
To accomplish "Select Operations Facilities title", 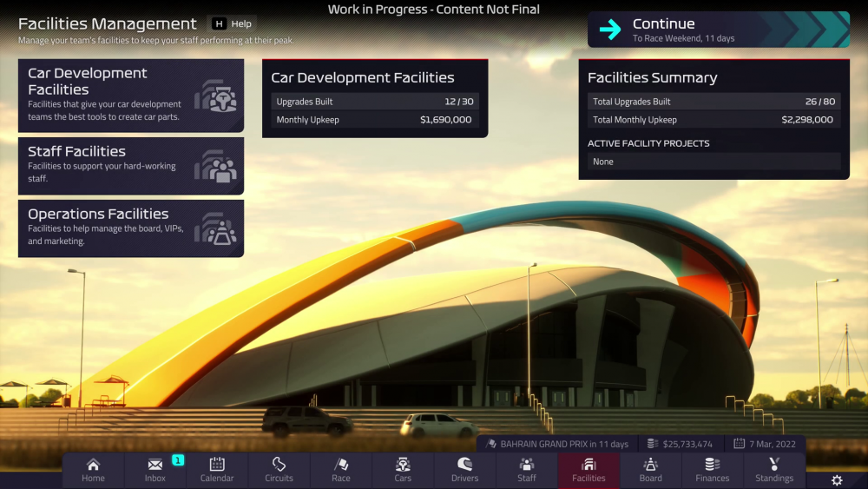I will tap(98, 214).
